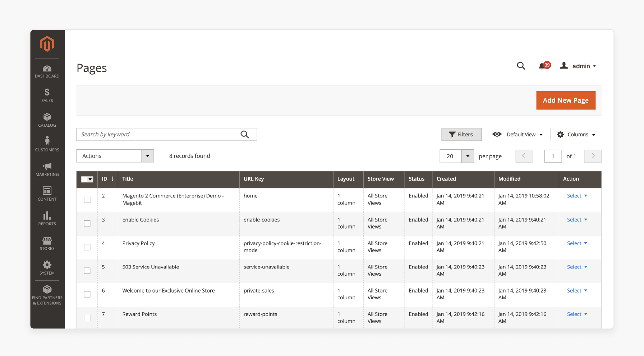Click the current page number field
The image size is (644, 356).
coord(553,156)
